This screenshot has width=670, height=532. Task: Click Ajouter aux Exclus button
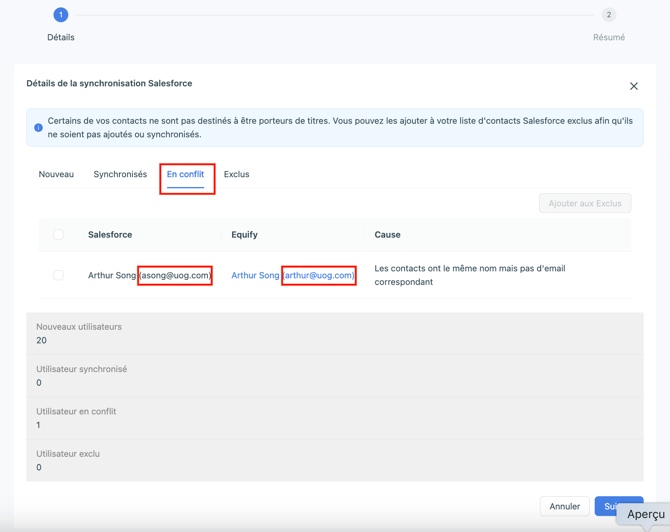click(585, 203)
